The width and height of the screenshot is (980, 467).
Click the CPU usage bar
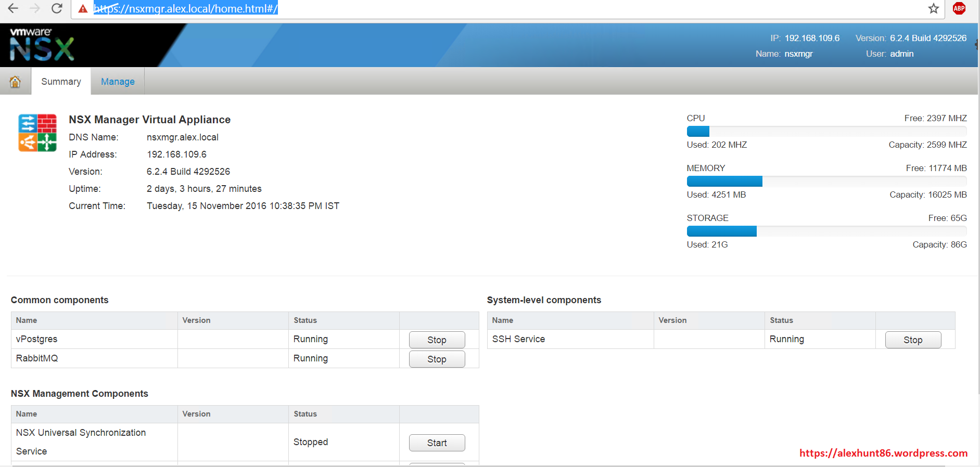[x=826, y=131]
